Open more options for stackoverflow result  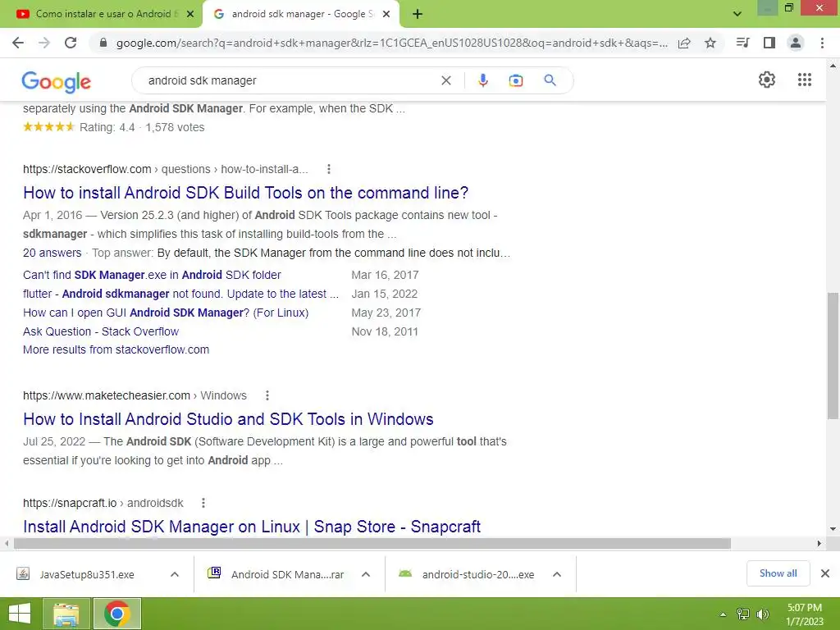click(329, 169)
